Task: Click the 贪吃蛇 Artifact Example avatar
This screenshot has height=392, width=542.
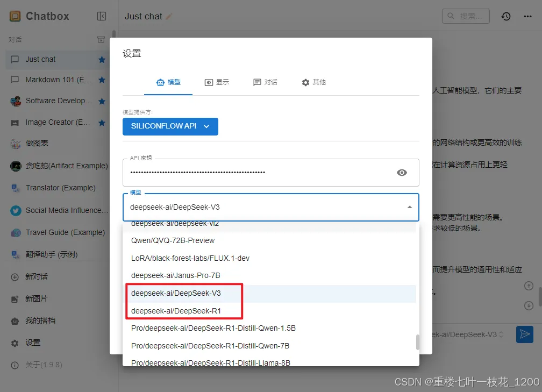Action: pos(16,166)
